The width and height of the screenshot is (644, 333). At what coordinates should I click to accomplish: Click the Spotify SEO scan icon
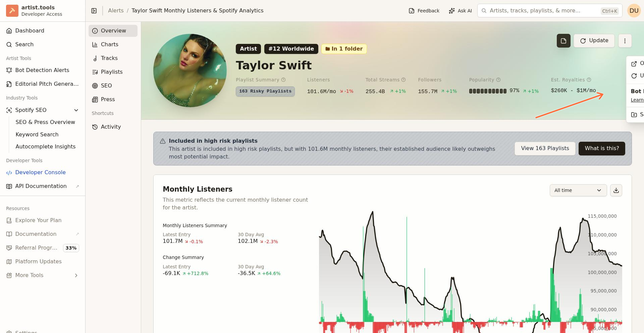pos(9,110)
